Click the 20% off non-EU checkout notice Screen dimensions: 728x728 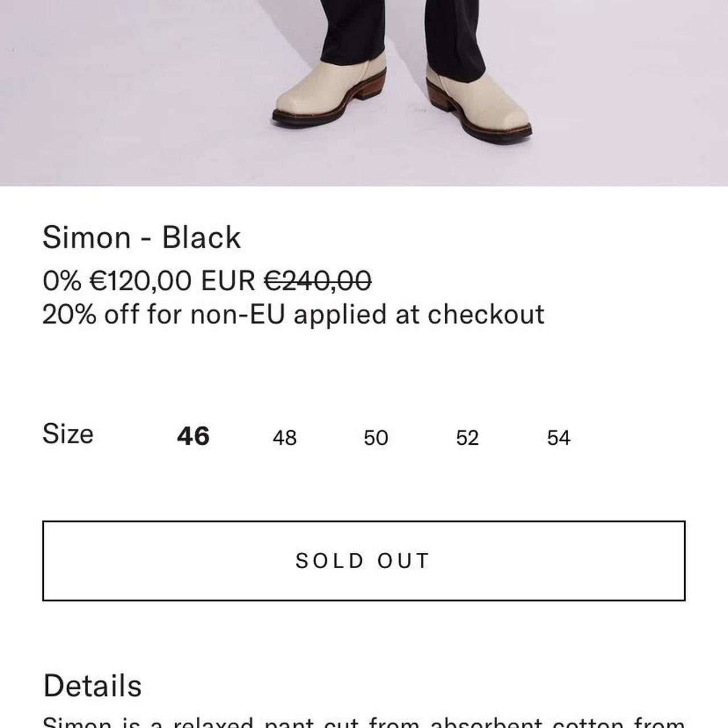[x=293, y=314]
